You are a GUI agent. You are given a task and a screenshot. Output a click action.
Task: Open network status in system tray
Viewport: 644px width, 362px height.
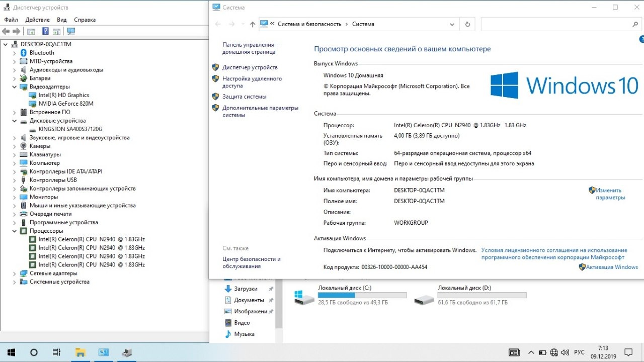pos(554,352)
